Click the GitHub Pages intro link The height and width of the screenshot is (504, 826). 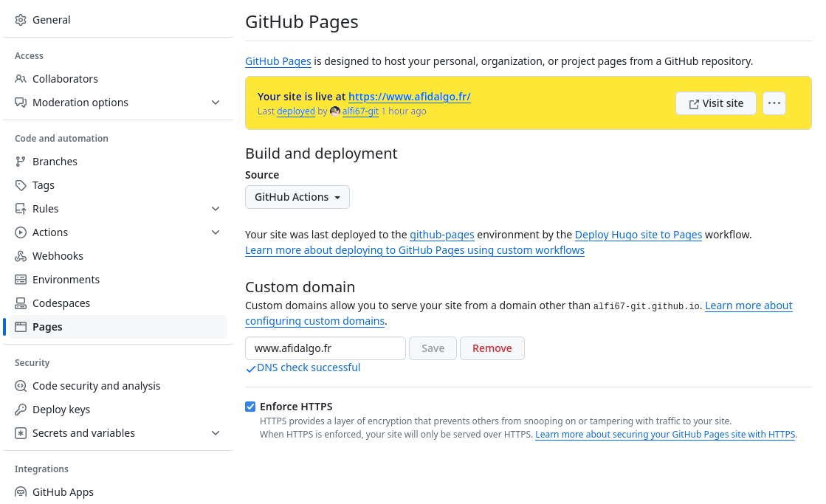coord(278,62)
